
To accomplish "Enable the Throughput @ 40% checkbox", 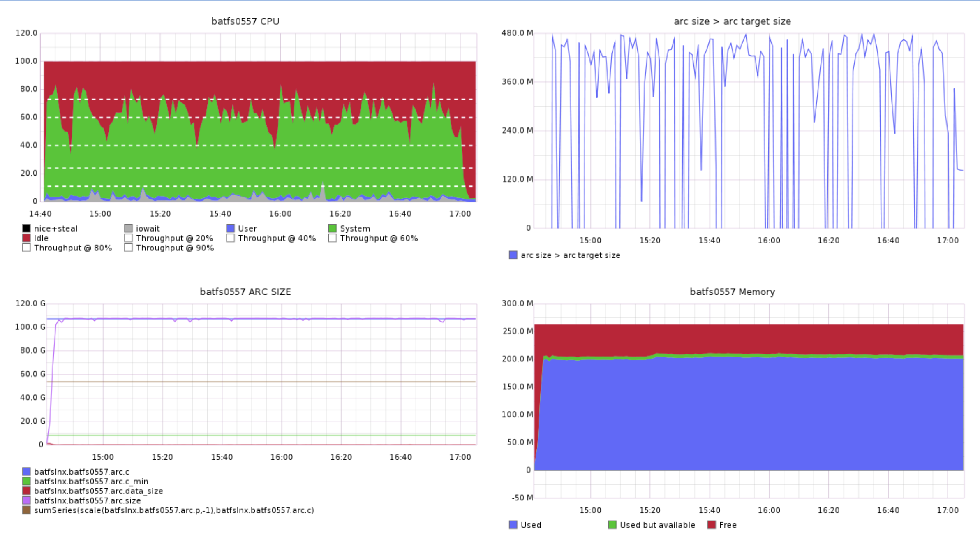I will click(230, 238).
